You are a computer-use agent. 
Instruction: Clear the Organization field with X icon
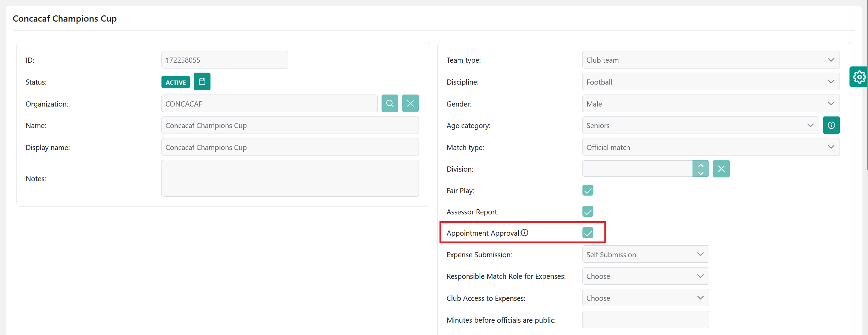[410, 103]
